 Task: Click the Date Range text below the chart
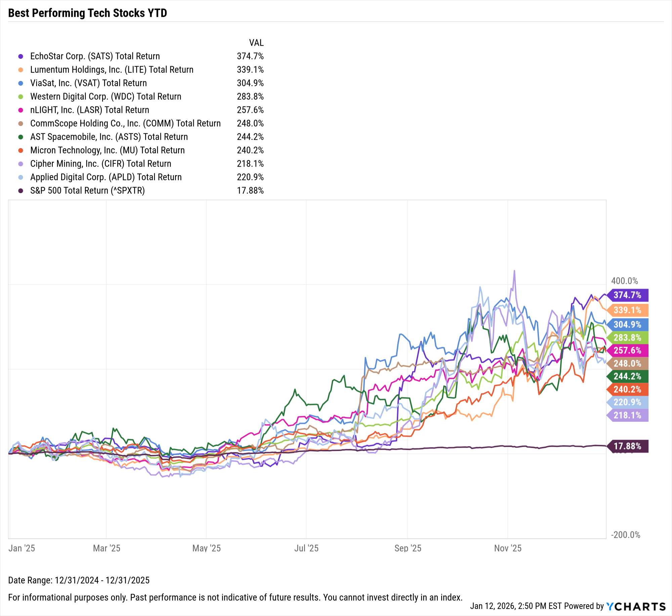point(79,580)
